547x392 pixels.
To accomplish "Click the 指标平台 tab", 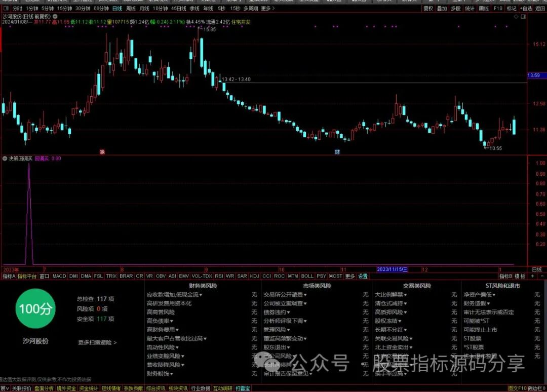I will (27, 276).
